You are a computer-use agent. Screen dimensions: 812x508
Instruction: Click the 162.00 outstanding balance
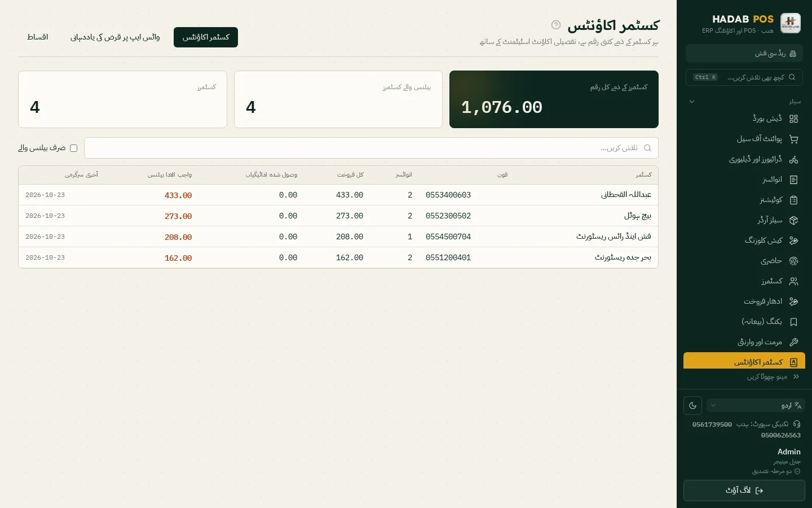tap(178, 257)
